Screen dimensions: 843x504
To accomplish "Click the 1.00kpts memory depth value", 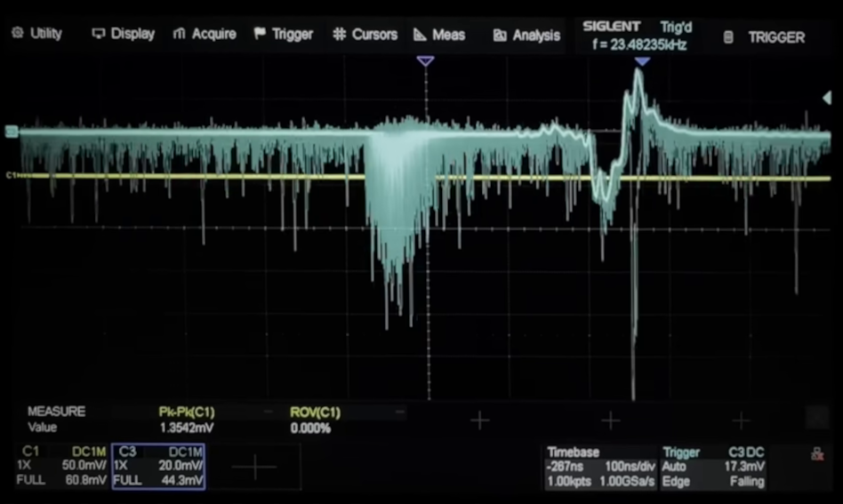I will (569, 481).
